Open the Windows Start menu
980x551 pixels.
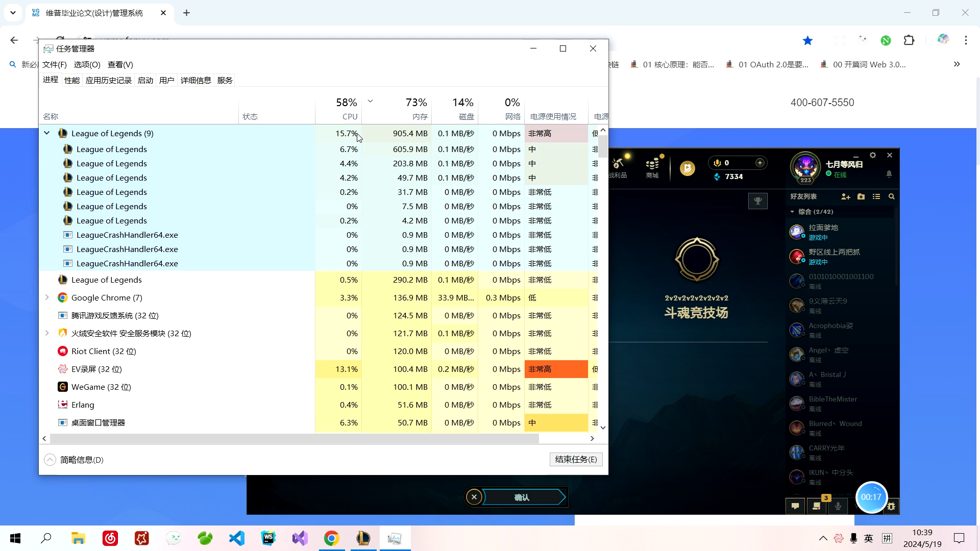coord(15,538)
